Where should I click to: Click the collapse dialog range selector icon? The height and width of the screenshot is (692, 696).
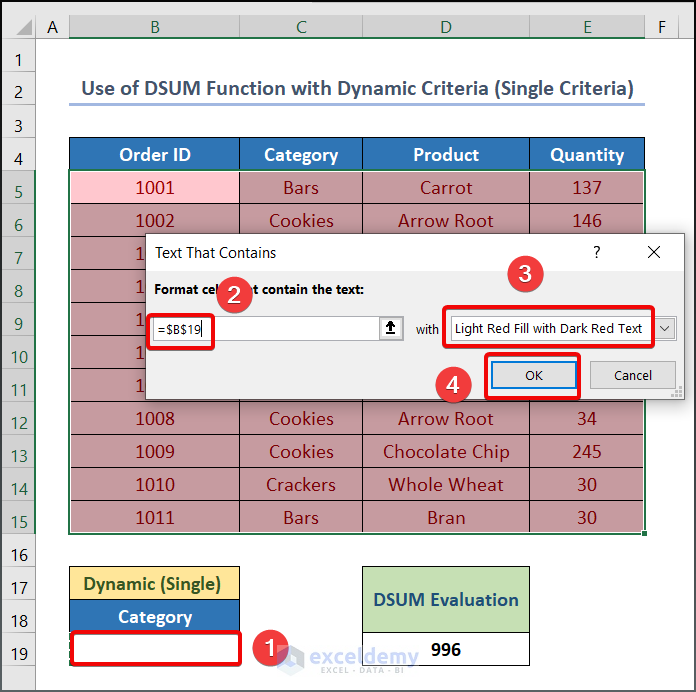point(391,328)
